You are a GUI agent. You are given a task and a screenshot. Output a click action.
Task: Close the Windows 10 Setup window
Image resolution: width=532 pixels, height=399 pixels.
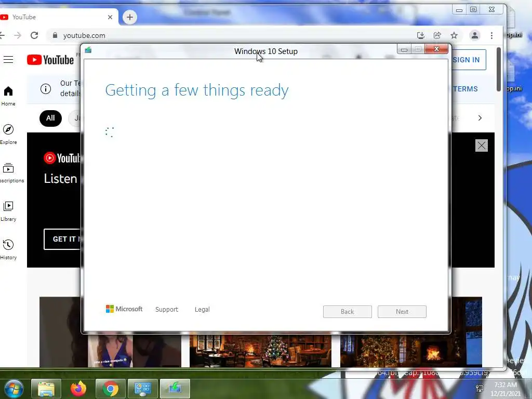point(436,49)
